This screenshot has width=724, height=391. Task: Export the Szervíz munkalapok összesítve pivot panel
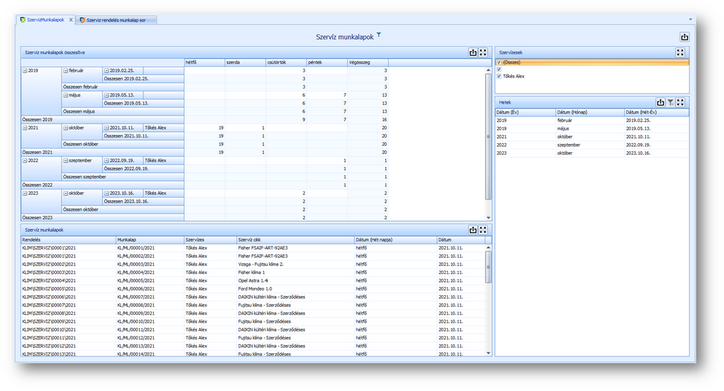click(x=473, y=53)
